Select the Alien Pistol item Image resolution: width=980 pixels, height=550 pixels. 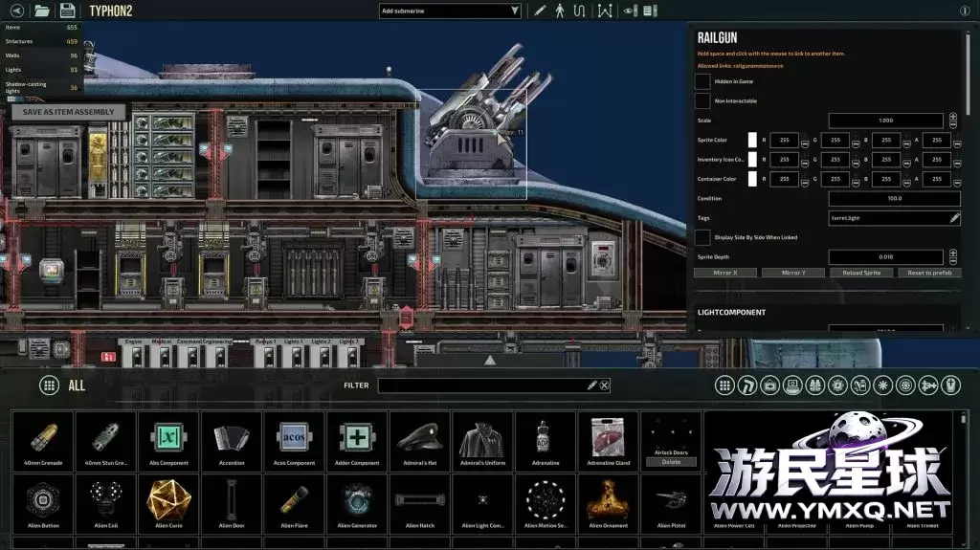[x=671, y=503]
